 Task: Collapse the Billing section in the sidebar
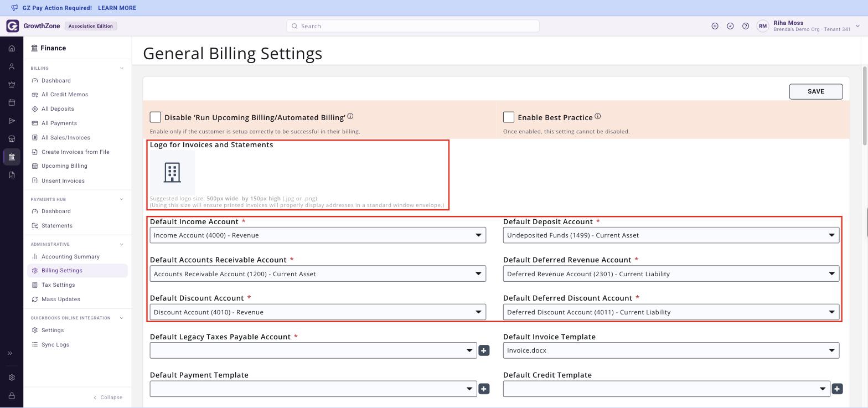(x=122, y=69)
